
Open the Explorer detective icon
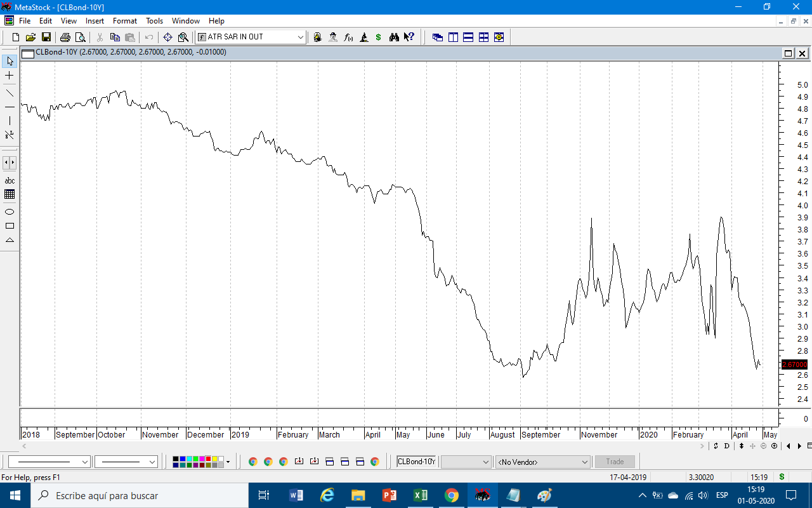tap(333, 37)
